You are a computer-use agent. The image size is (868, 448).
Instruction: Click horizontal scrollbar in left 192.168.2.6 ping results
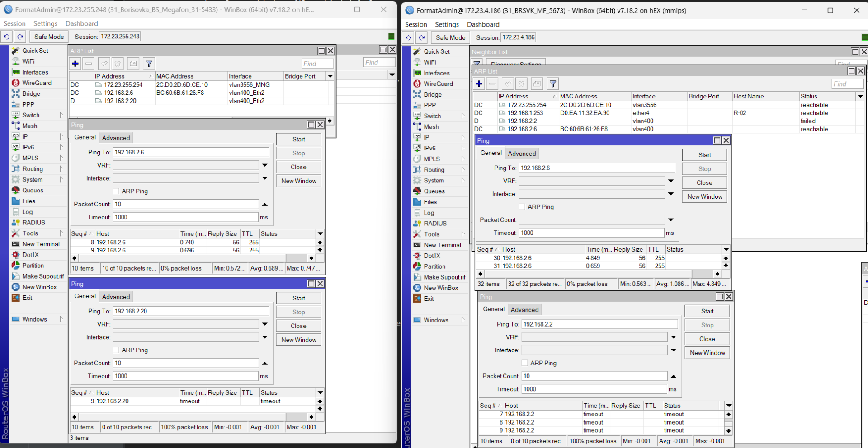pos(193,258)
